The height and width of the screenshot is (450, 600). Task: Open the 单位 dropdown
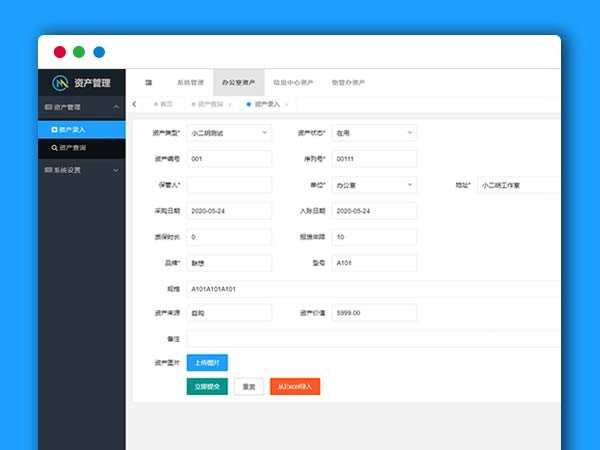click(x=374, y=185)
